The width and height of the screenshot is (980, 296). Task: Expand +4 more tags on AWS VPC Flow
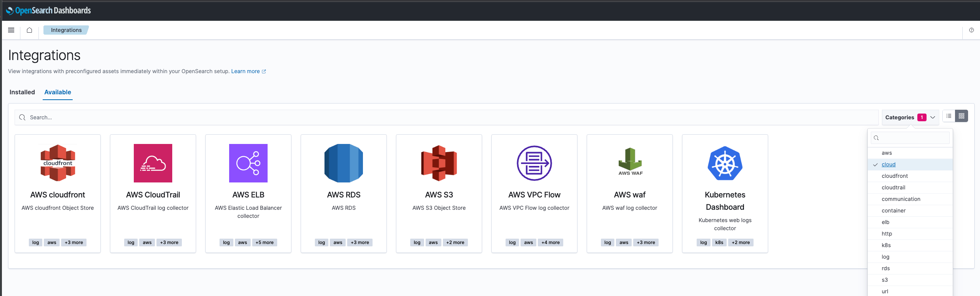[551, 242]
